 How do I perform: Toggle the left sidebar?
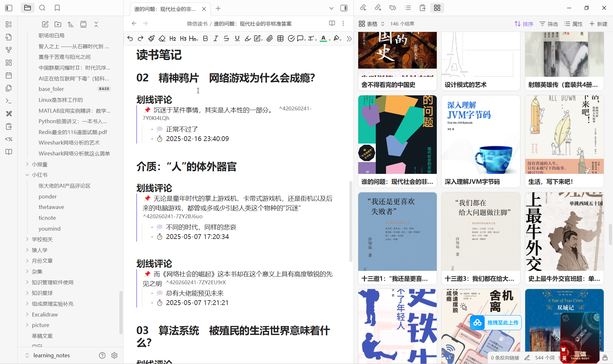pos(9,8)
